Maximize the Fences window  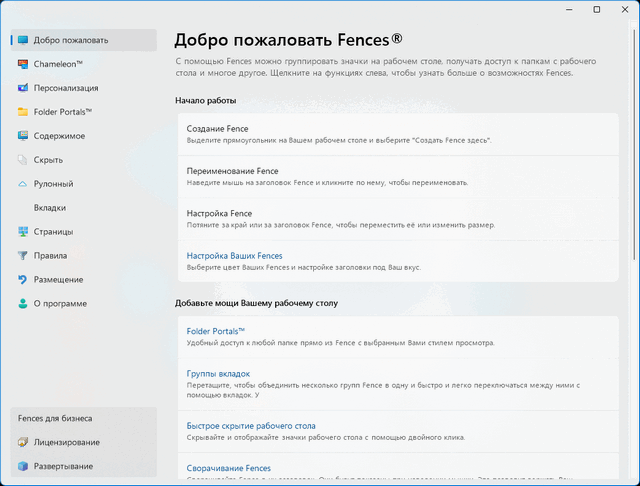pos(597,9)
